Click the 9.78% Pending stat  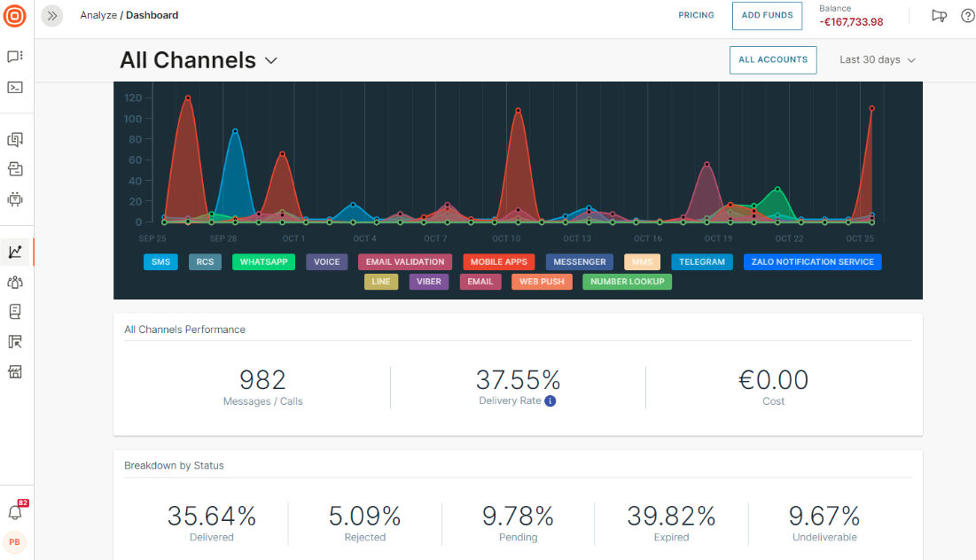pyautogui.click(x=518, y=516)
